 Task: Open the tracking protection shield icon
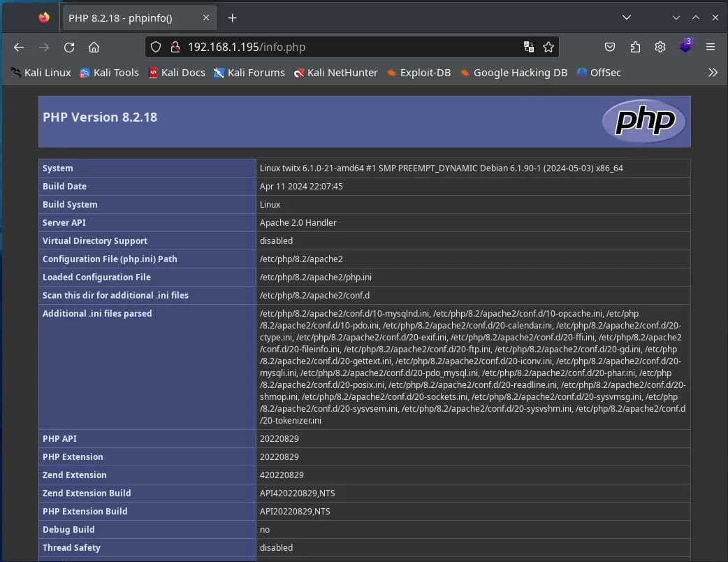[156, 47]
